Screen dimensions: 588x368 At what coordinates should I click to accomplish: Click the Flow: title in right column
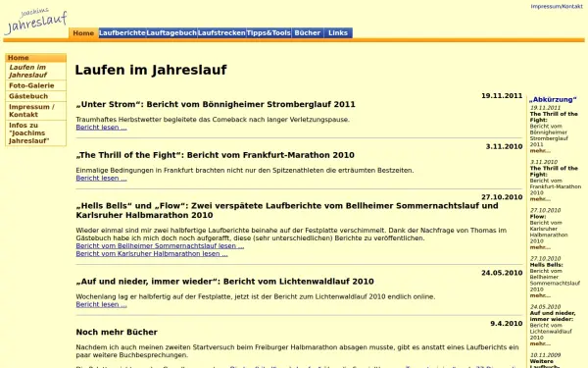click(538, 217)
